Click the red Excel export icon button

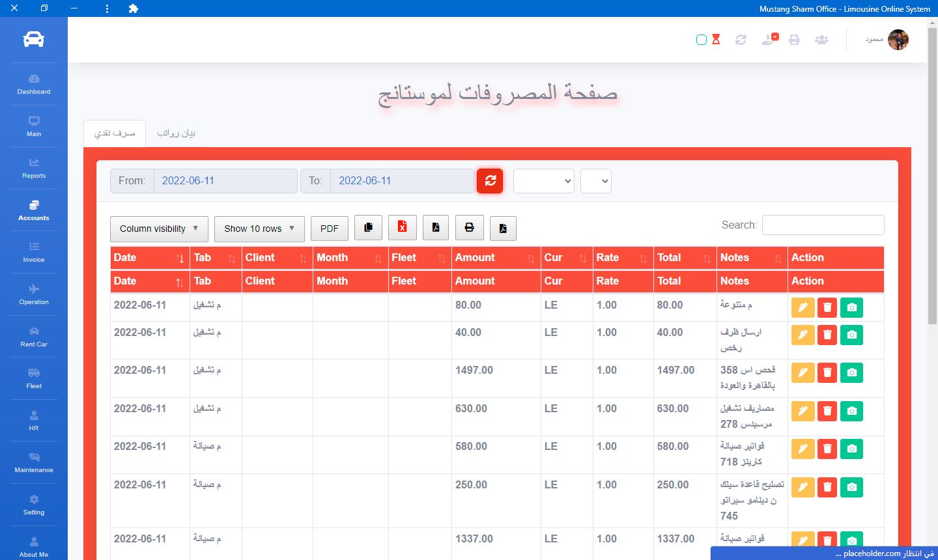tap(402, 228)
